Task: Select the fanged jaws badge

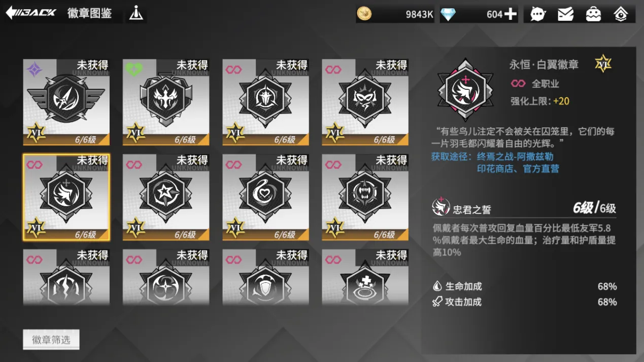Action: [x=365, y=197]
